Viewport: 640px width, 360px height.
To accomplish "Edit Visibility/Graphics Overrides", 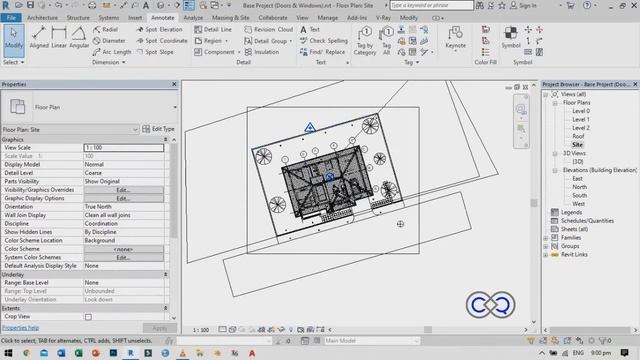I will 124,190.
